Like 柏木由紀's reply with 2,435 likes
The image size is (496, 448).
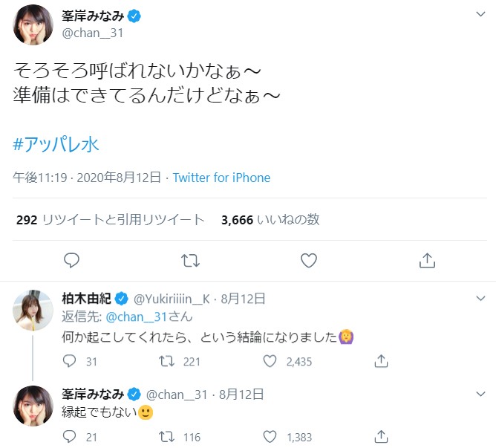click(x=270, y=361)
